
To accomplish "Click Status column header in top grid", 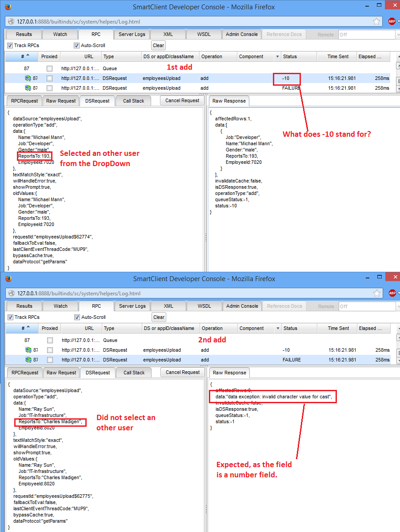I will point(299,57).
